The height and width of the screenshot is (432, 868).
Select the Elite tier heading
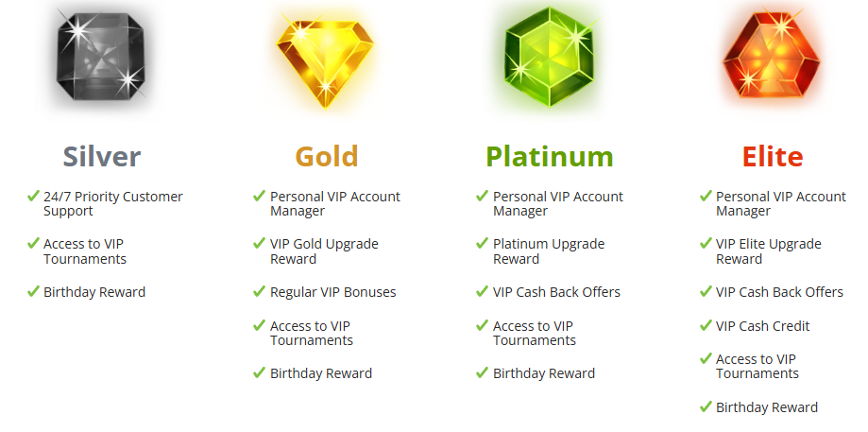773,156
